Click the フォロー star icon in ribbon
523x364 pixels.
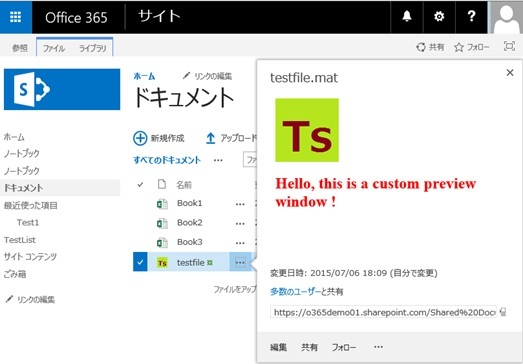coord(459,47)
